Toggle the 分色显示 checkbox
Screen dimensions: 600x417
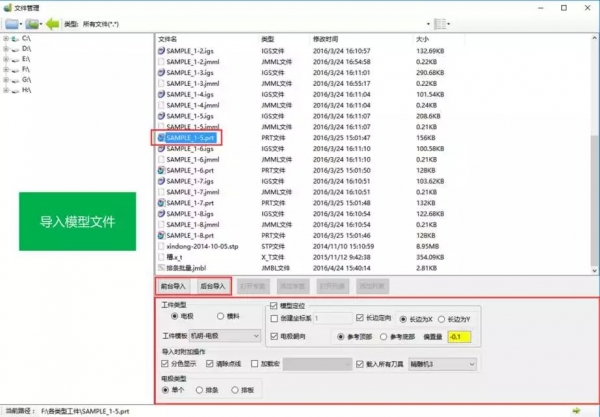pos(165,363)
